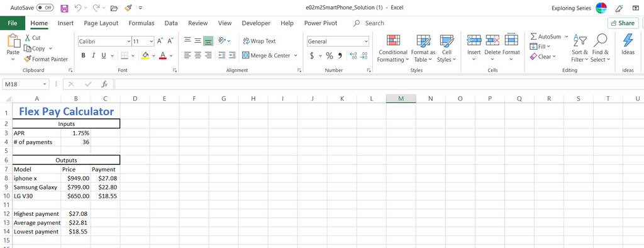Viewport: 644px width, 248px height.
Task: Click the Share button
Action: [623, 23]
